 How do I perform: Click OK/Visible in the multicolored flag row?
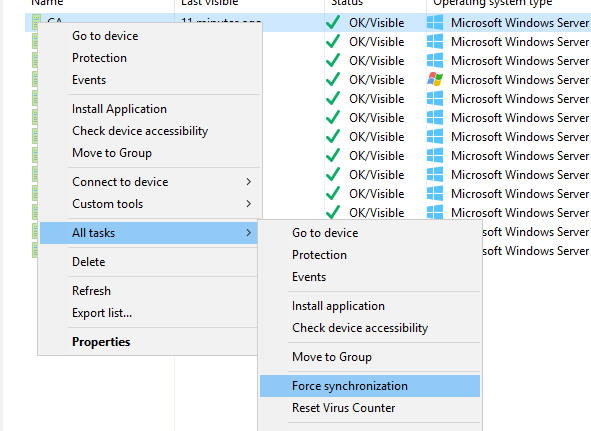click(x=377, y=80)
